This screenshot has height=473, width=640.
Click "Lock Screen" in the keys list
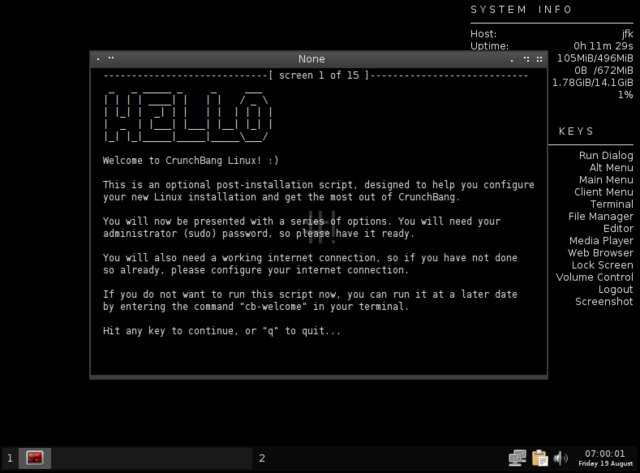pos(602,265)
